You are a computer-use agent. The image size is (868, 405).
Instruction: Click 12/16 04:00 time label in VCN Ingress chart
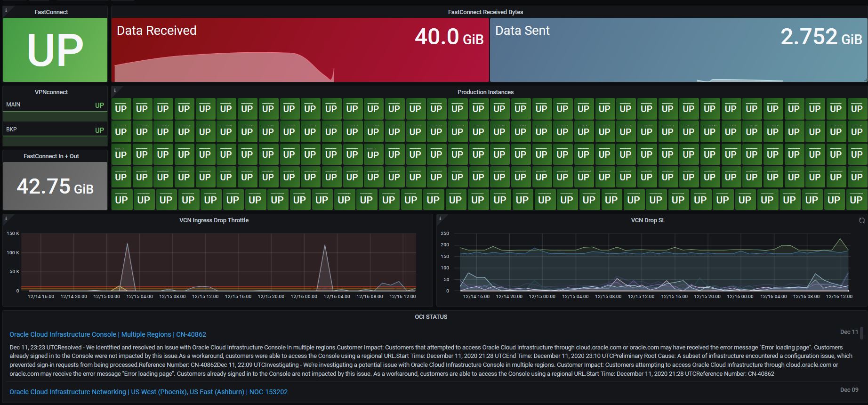[337, 297]
